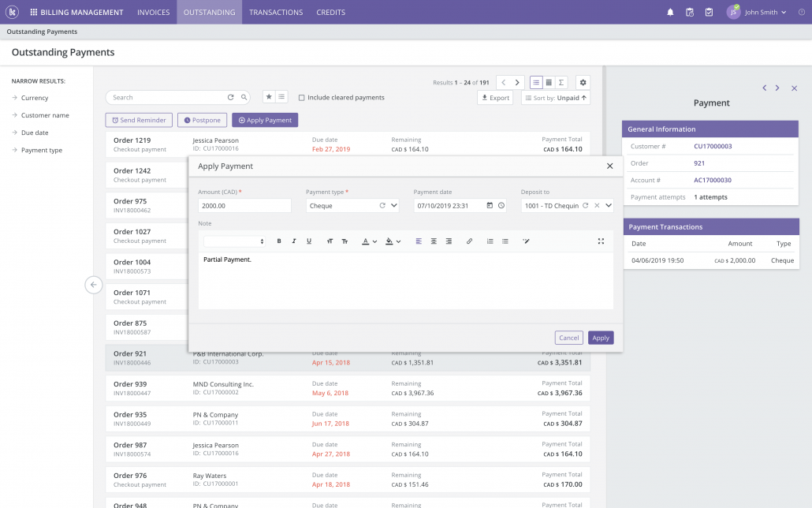Check Include cleared payments

pyautogui.click(x=301, y=98)
